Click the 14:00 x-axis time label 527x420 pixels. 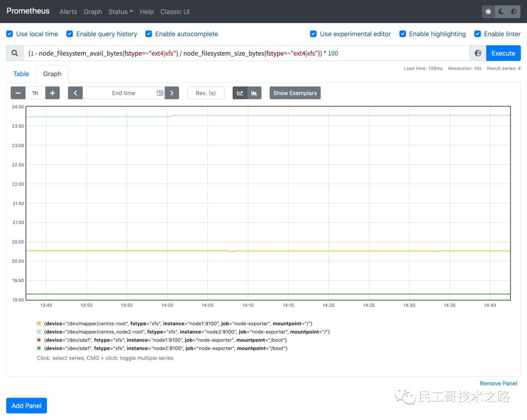point(167,305)
